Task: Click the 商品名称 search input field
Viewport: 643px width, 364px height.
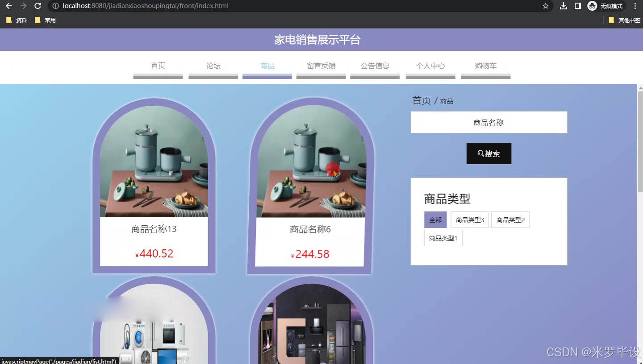Action: (x=489, y=122)
